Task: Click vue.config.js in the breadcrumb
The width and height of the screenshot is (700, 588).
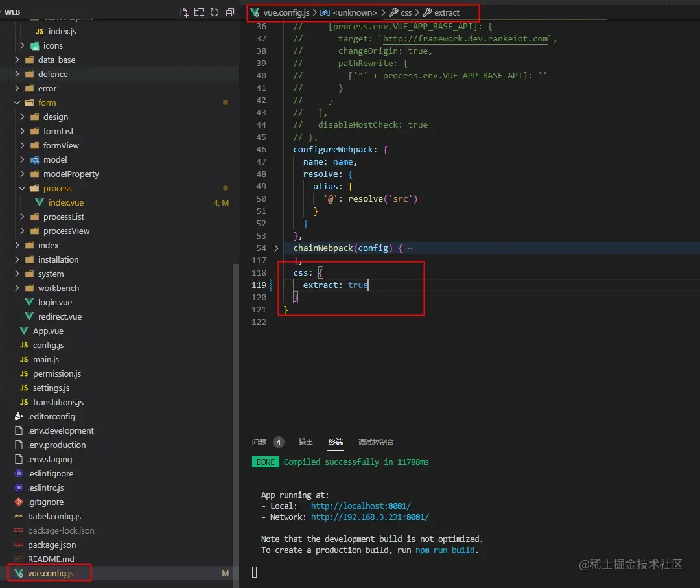Action: tap(286, 13)
